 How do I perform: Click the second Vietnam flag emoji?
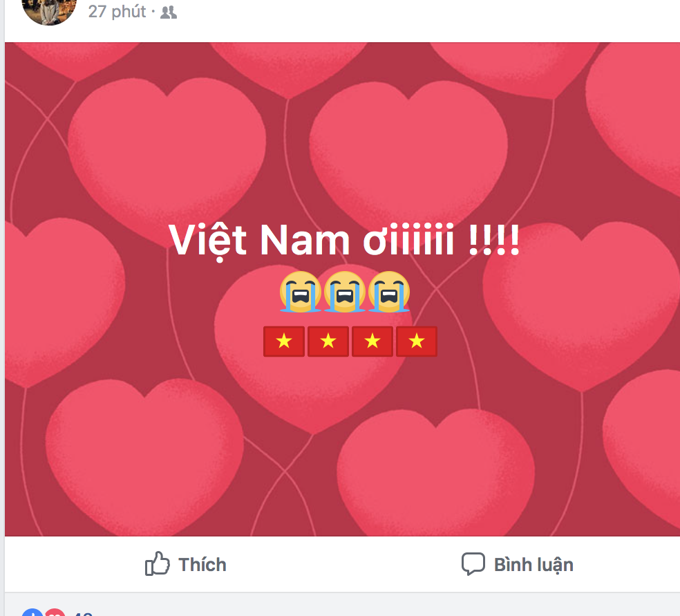click(328, 342)
